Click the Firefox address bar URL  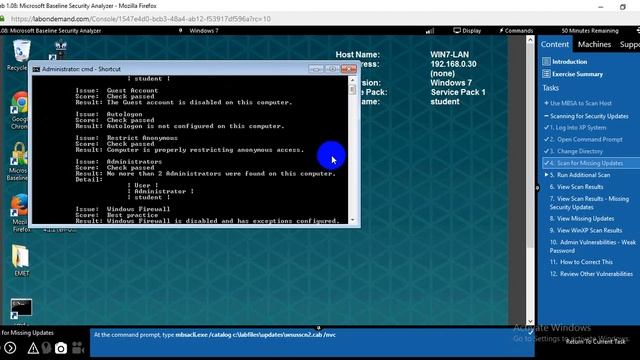[141, 19]
